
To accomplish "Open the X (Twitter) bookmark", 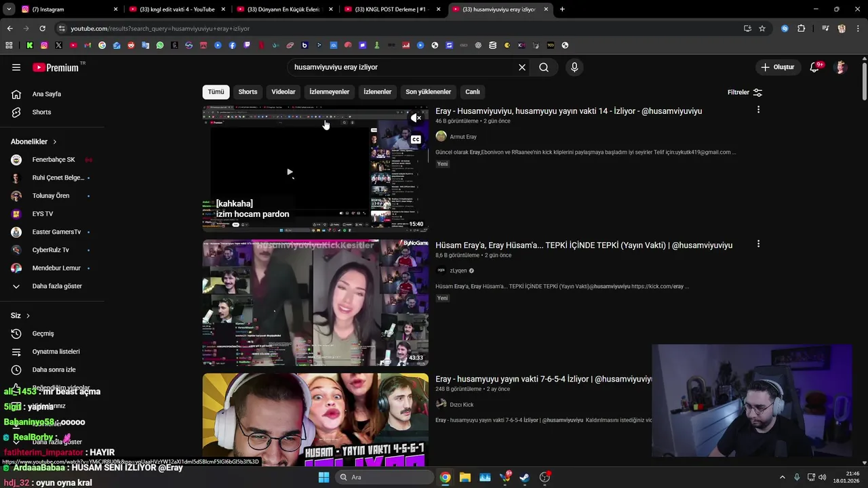I will pos(58,45).
